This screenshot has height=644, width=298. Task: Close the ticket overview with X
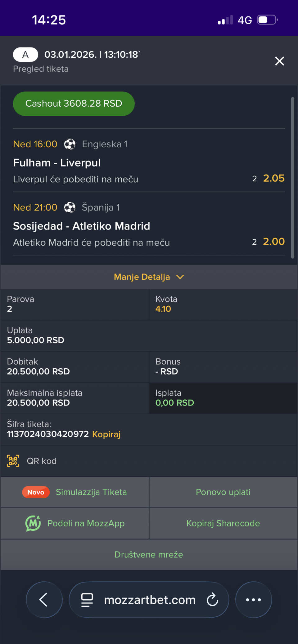(279, 61)
